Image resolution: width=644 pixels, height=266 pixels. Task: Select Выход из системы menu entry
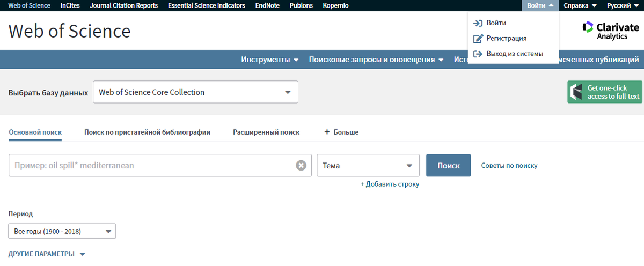click(x=515, y=54)
